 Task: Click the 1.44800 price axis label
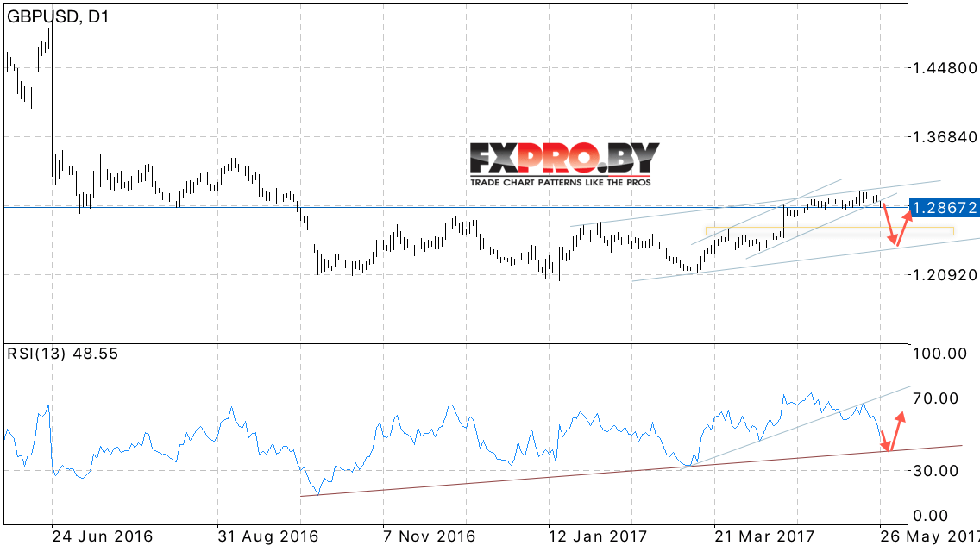pyautogui.click(x=945, y=68)
